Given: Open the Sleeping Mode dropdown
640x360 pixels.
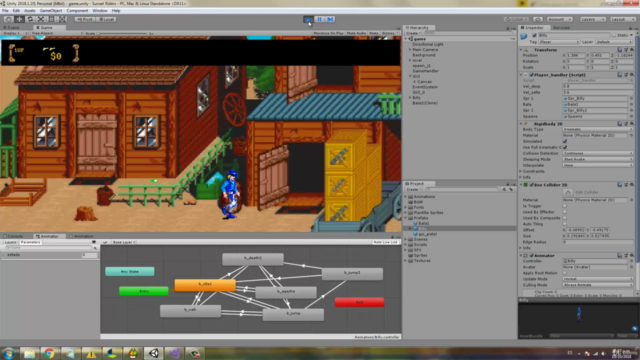Looking at the screenshot, I should point(598,159).
